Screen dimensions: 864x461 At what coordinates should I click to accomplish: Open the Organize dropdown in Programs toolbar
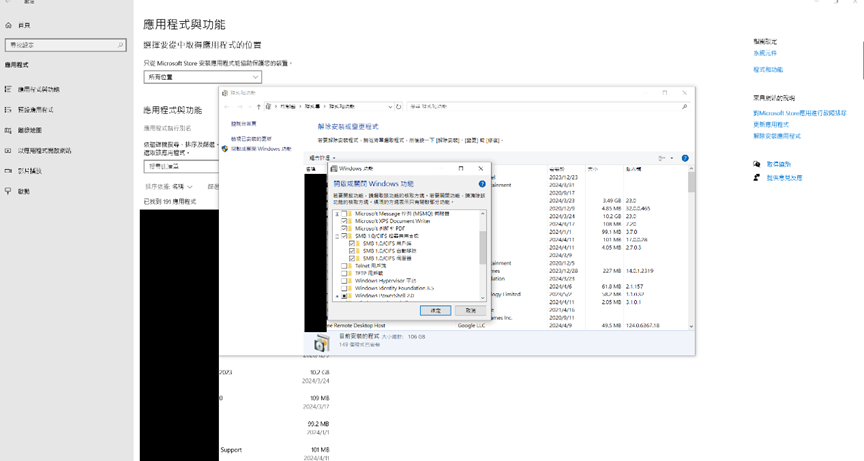[x=322, y=158]
